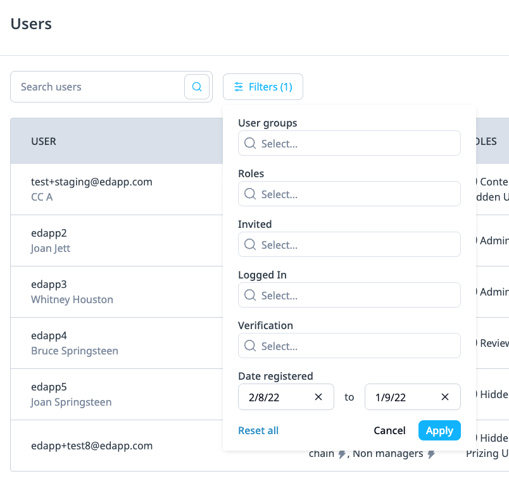Clear the 1/9/22 end date
Screen dimensions: 509x481
coord(445,397)
